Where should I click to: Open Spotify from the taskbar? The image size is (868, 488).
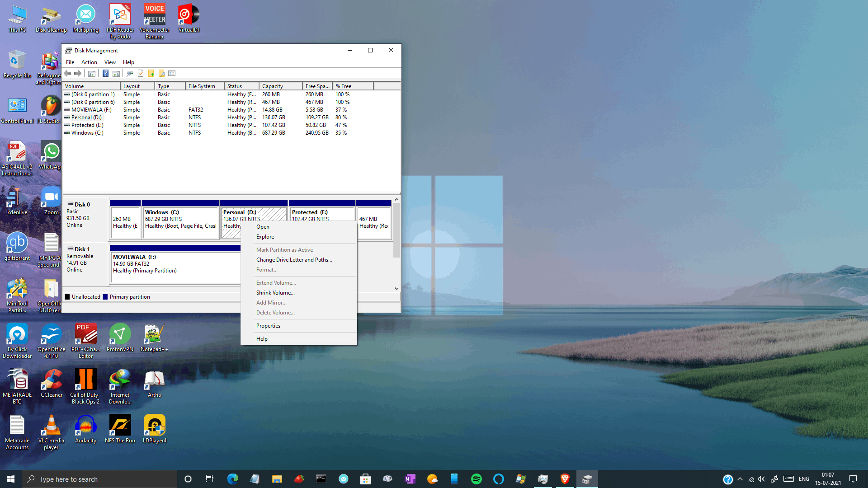(476, 479)
